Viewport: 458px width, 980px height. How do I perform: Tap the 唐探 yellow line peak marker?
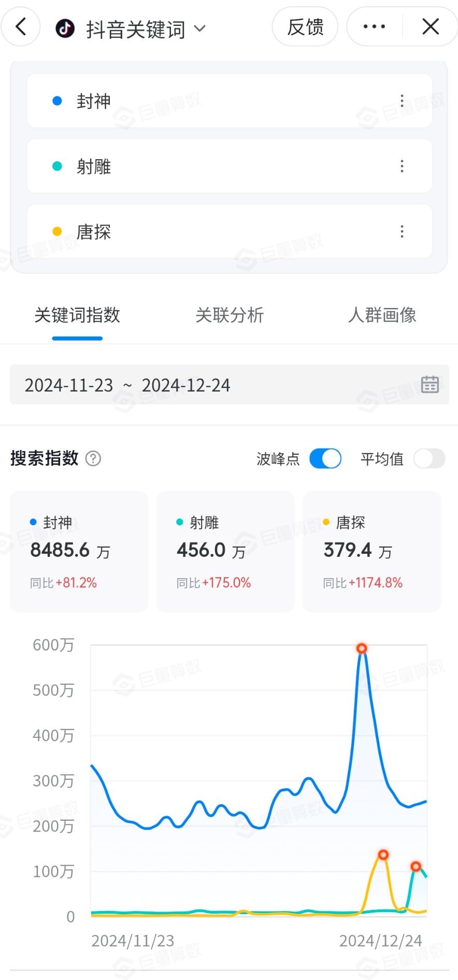[x=383, y=855]
